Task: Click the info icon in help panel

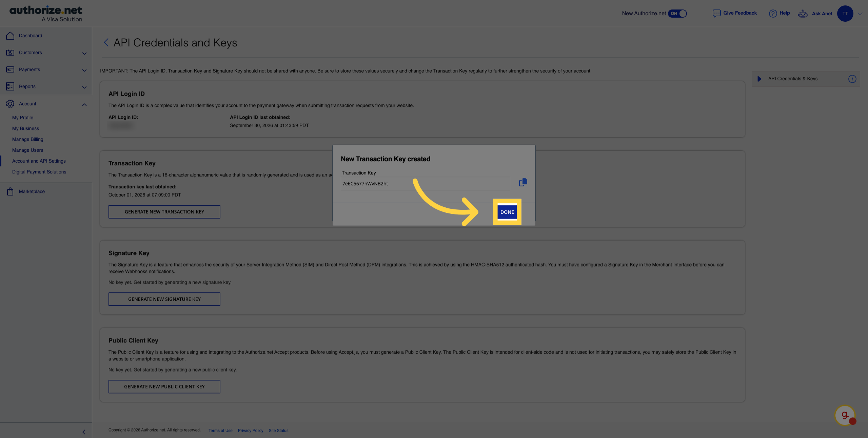Action: (852, 79)
